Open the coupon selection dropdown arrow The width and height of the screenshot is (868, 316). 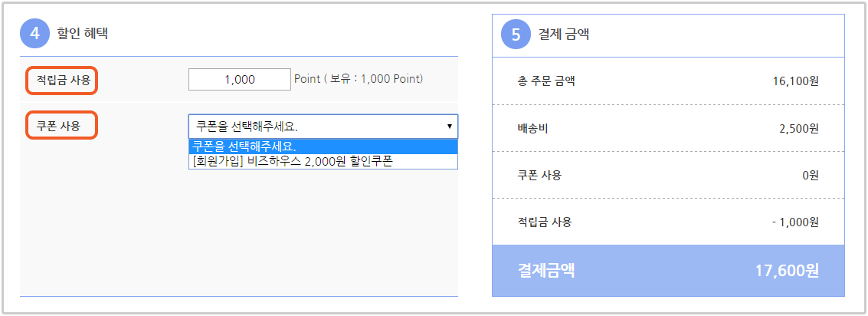pos(450,127)
